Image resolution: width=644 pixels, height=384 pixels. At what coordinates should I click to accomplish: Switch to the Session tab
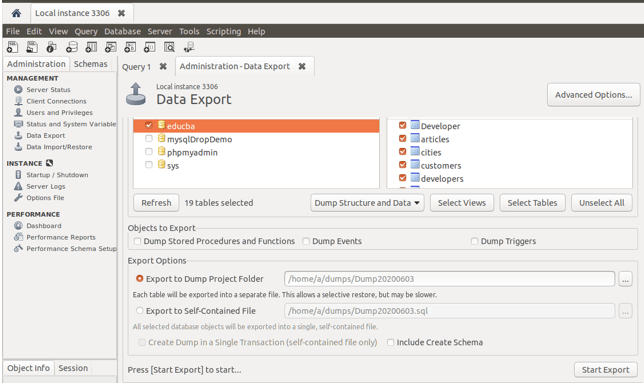coord(73,368)
